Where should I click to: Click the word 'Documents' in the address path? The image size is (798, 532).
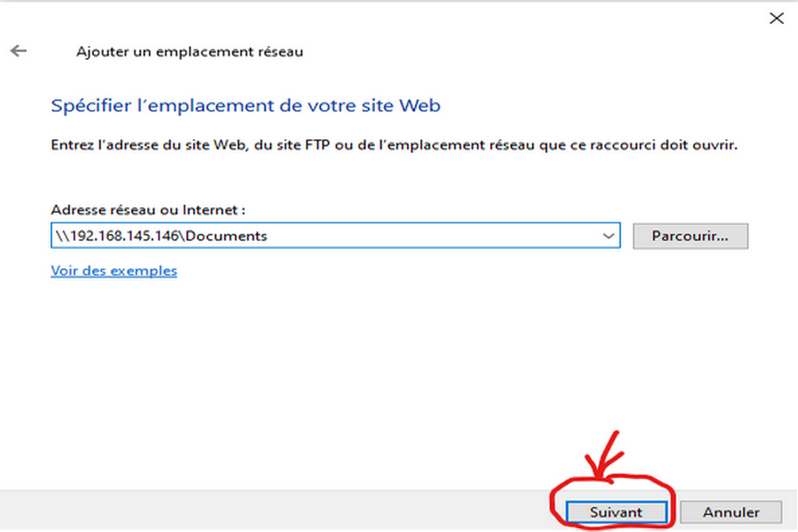point(226,236)
